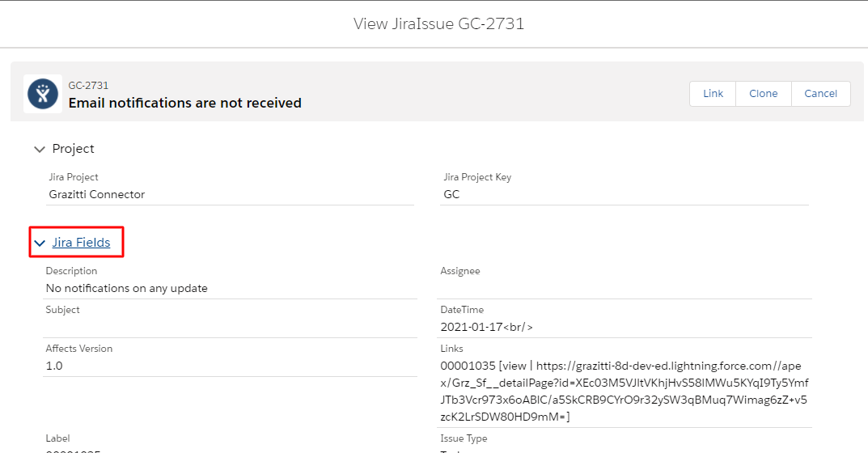Click the Jira issue avatar icon
The width and height of the screenshot is (868, 453).
43,94
